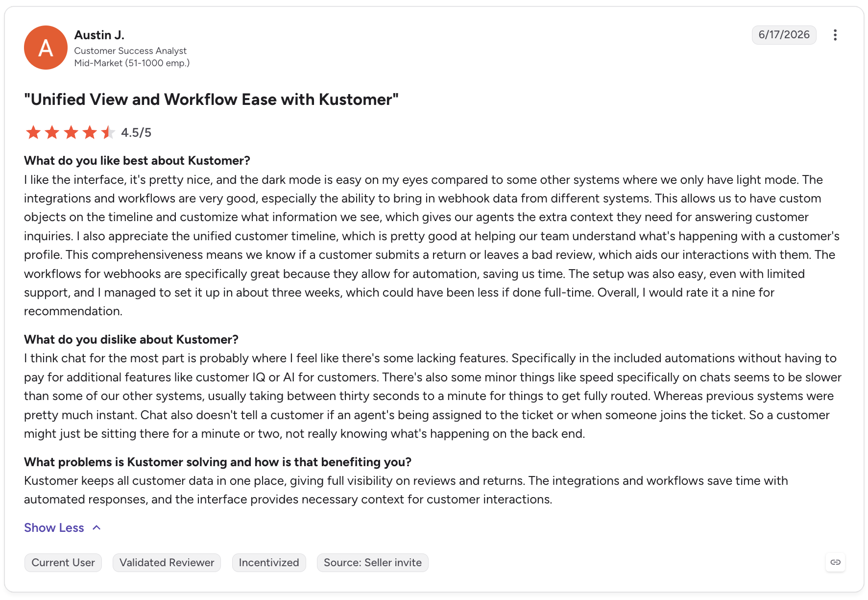Click the orange "A" reviewer avatar
Image resolution: width=868 pixels, height=600 pixels.
46,48
